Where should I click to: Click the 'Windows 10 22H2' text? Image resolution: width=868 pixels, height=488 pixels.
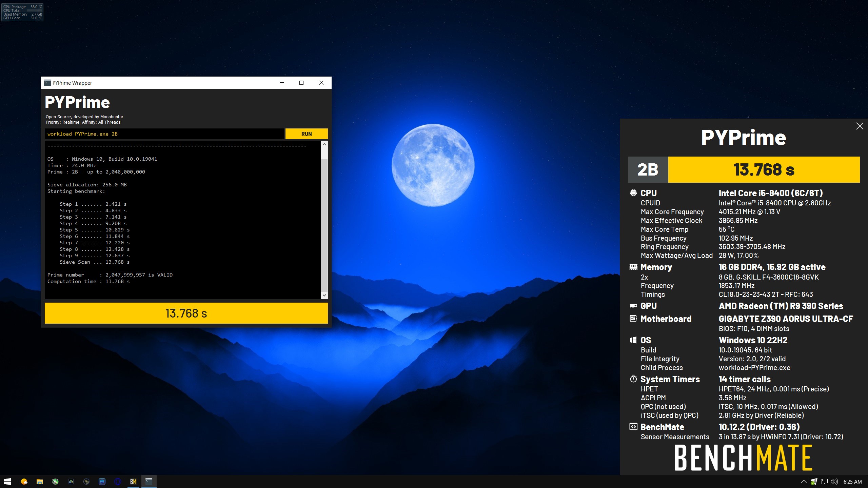pos(753,340)
